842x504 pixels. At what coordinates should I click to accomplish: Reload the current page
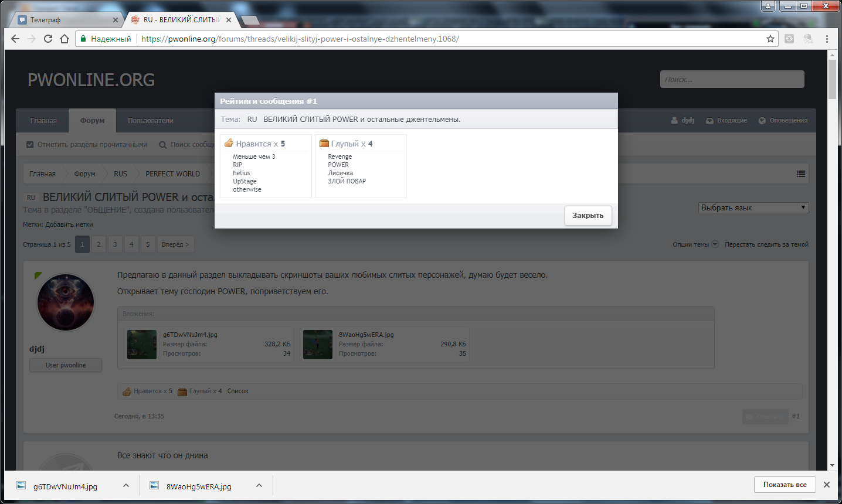click(x=48, y=39)
